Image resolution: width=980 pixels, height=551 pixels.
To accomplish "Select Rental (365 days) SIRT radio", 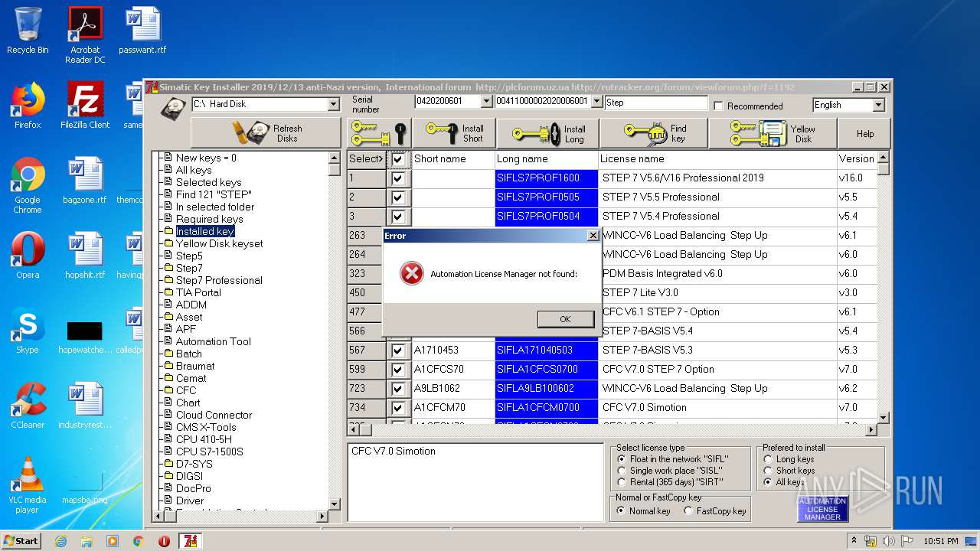I will (622, 482).
